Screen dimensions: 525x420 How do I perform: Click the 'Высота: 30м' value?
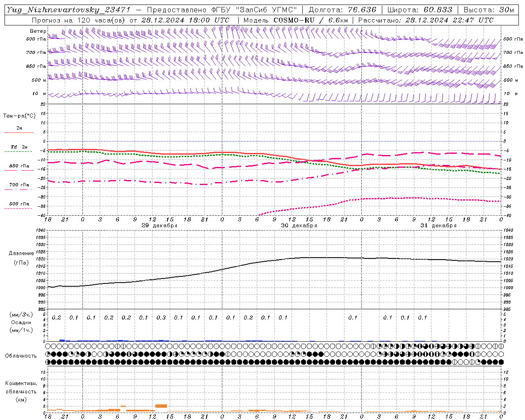488,10
